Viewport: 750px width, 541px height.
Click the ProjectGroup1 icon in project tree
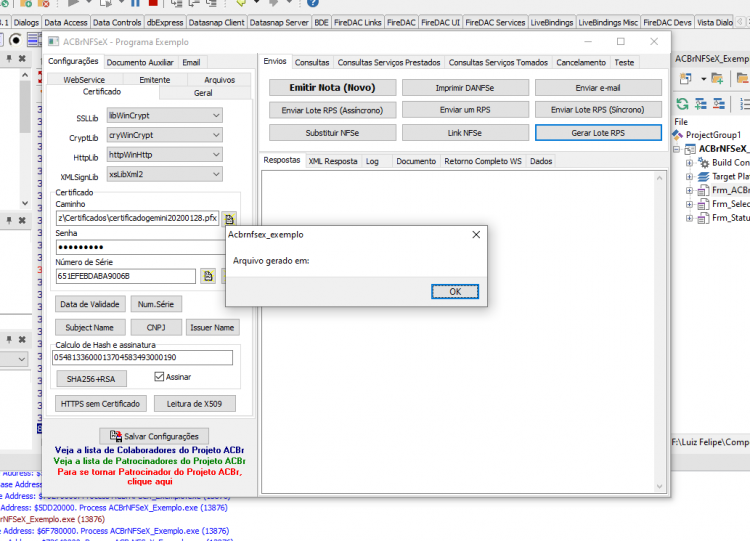pyautogui.click(x=677, y=135)
